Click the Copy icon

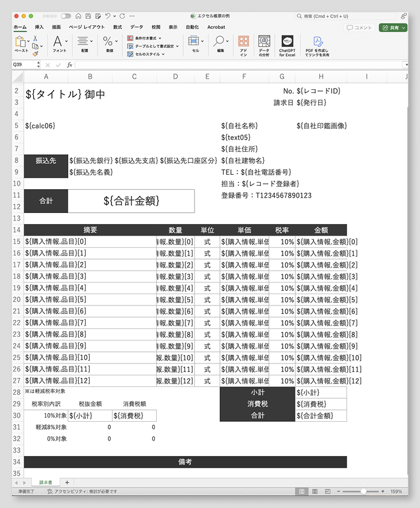pos(36,46)
